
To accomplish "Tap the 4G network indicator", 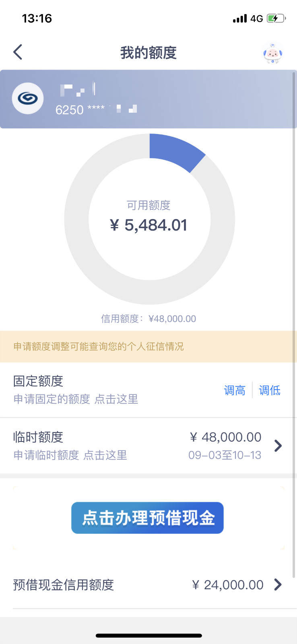I will [257, 19].
